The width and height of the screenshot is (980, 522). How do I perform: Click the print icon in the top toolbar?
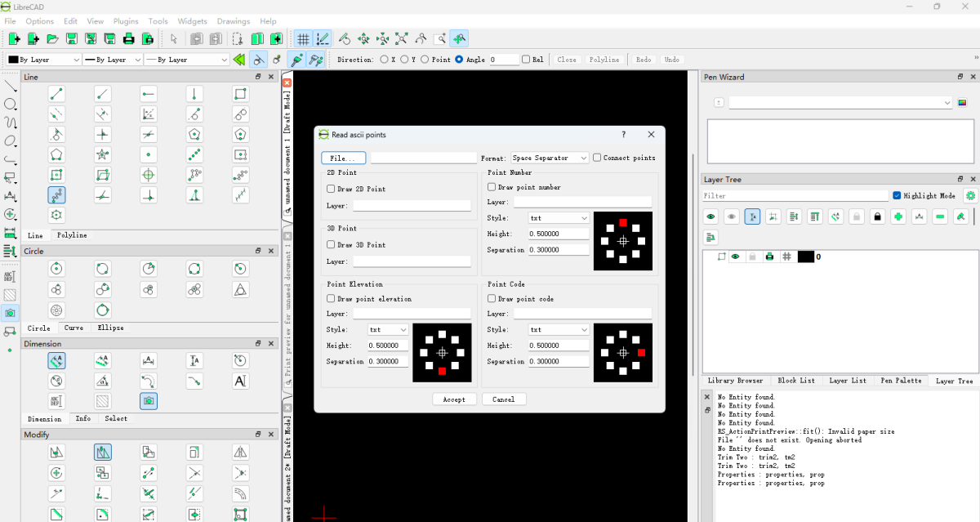[x=130, y=38]
